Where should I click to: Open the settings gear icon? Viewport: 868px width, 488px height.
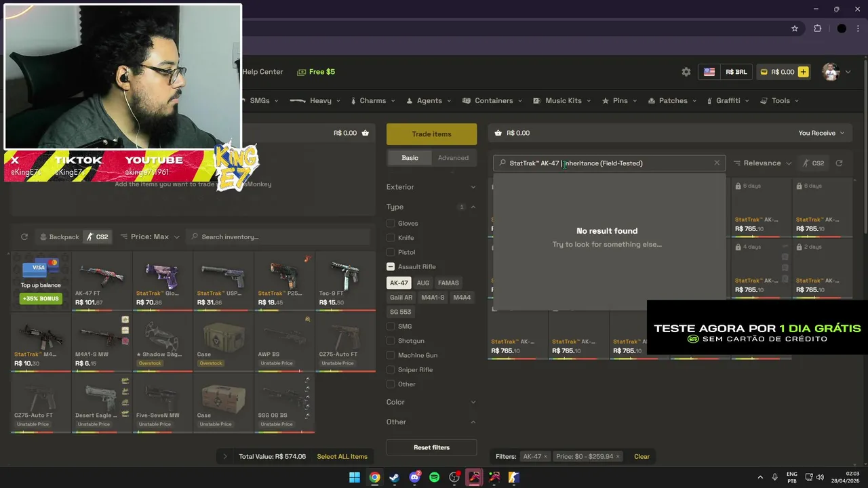686,72
